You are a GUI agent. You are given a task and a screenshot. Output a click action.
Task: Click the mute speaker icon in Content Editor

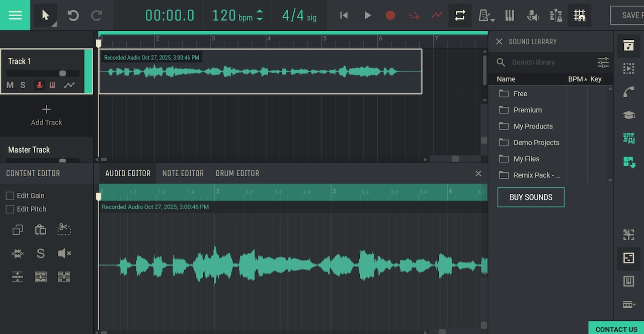pyautogui.click(x=64, y=253)
